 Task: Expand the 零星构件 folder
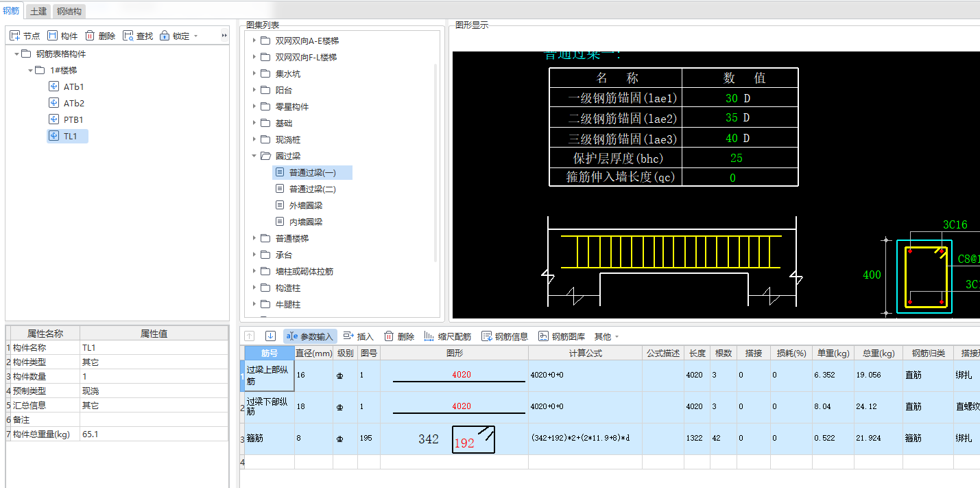click(254, 106)
